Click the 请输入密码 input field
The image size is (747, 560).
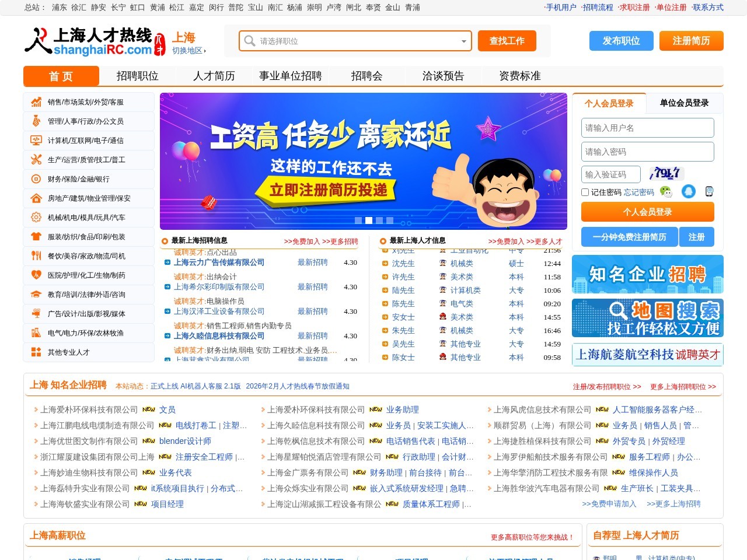(648, 152)
